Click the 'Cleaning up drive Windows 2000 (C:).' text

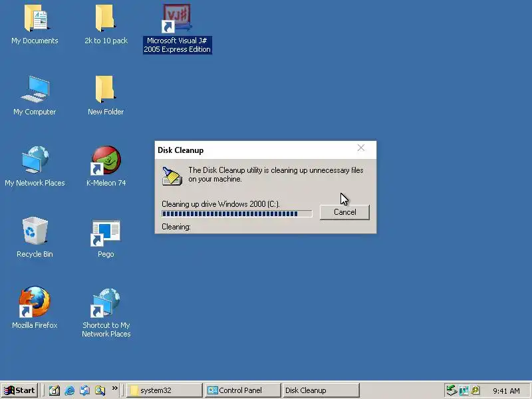[x=221, y=204]
